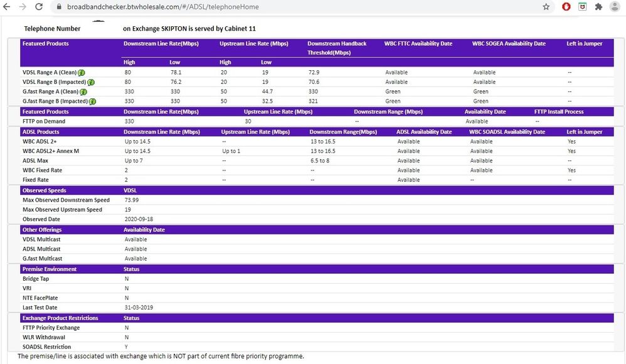Click the dark extension icon beside the red one
626x364 pixels.
pos(583,7)
